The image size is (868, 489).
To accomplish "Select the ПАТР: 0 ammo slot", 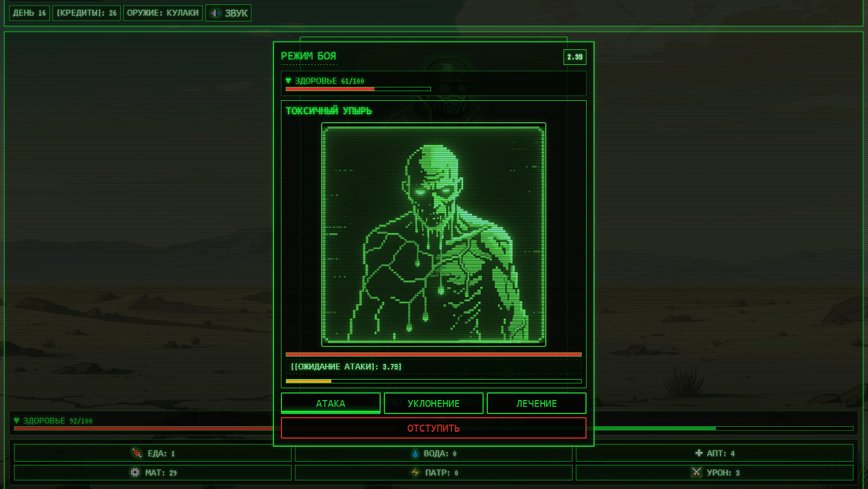I will point(434,472).
